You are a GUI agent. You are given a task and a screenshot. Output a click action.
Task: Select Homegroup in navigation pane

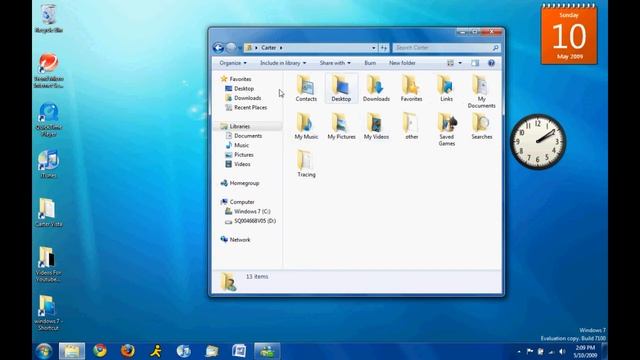[244, 183]
